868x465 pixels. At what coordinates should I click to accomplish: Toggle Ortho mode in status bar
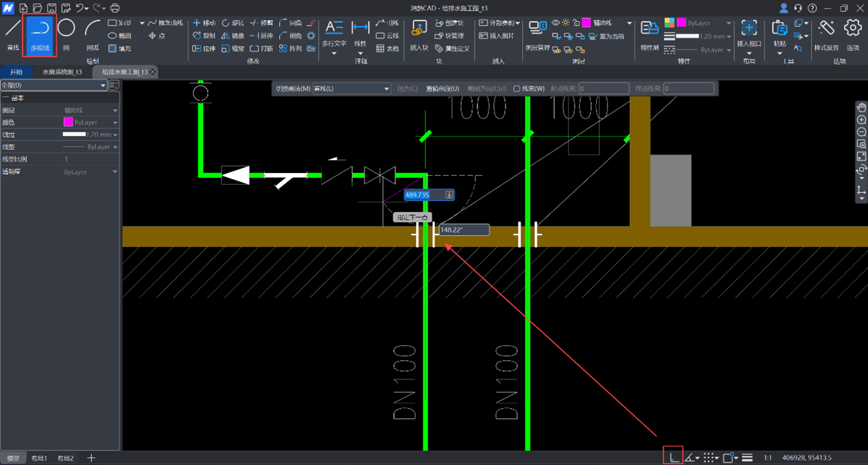pyautogui.click(x=673, y=457)
